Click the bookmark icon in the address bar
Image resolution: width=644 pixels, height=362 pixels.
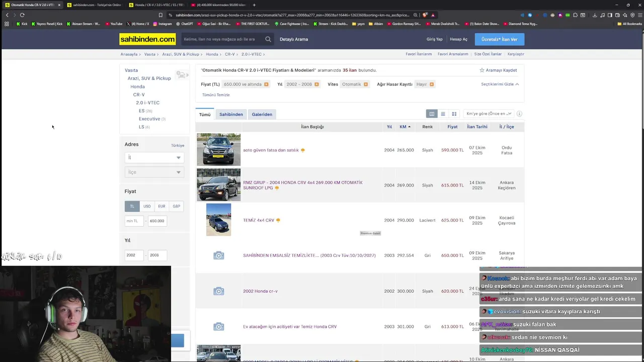click(x=160, y=15)
